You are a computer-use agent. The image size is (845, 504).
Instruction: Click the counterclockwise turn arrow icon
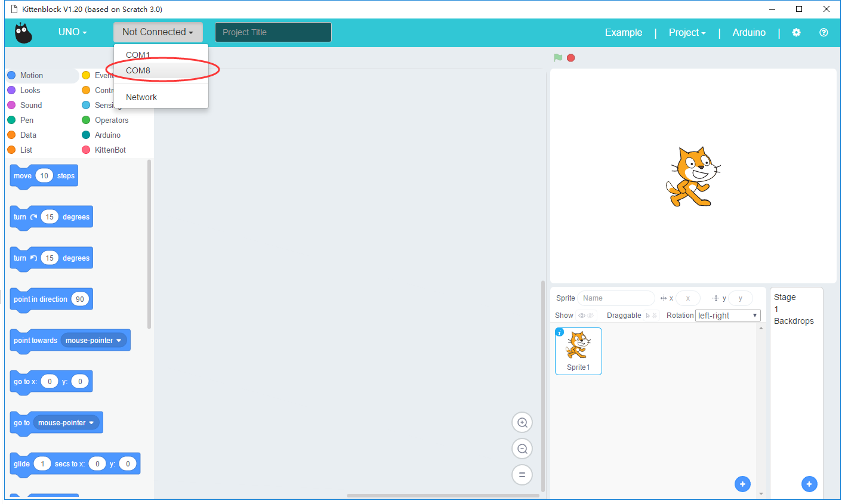[x=33, y=258]
